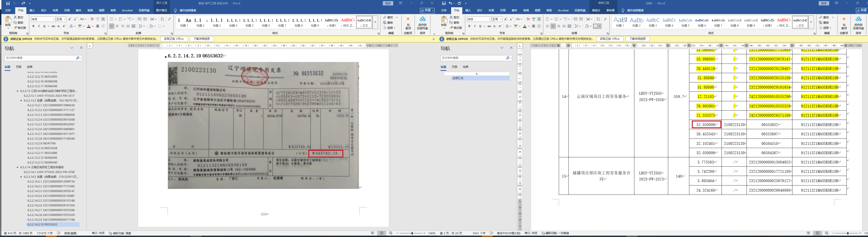Toggle Underline in the right Word window
The image size is (868, 237).
480,26
